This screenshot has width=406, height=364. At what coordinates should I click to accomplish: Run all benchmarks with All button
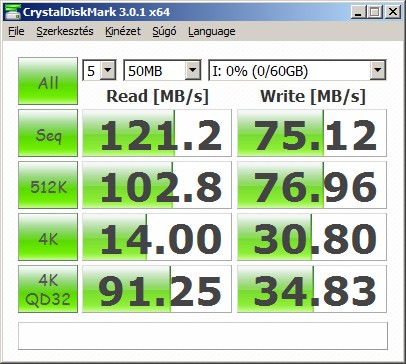pos(48,81)
